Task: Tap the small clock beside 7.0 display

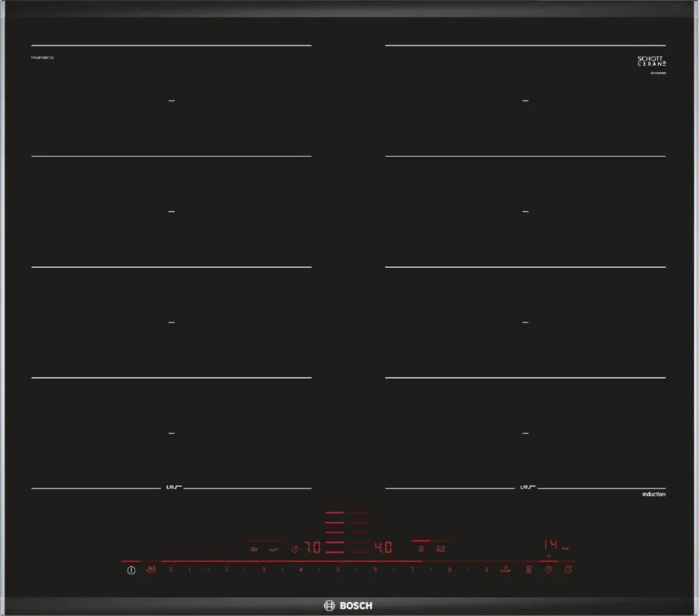Action: click(295, 549)
